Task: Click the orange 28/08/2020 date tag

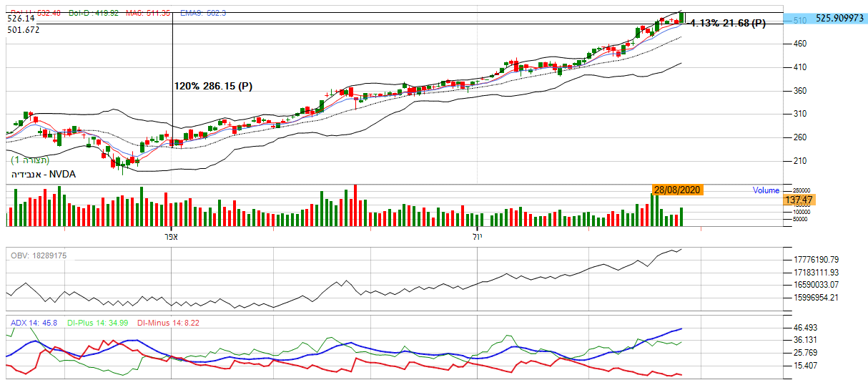Action: pos(677,190)
